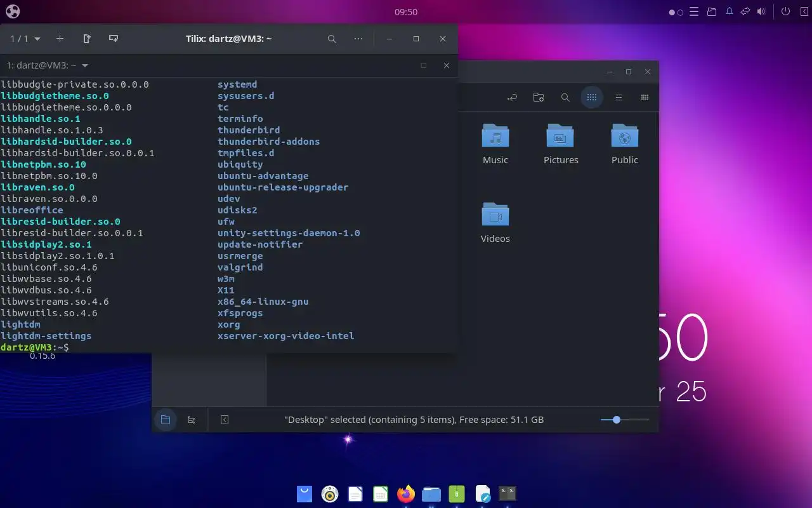This screenshot has width=812, height=508.
Task: Click 'x86_64-linux-gnu' in terminal output
Action: [x=263, y=302]
